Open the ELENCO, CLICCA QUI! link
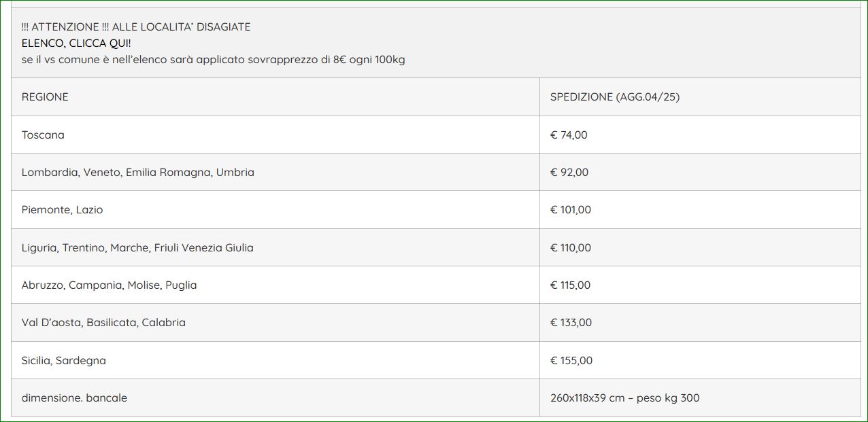The height and width of the screenshot is (422, 868). (76, 43)
